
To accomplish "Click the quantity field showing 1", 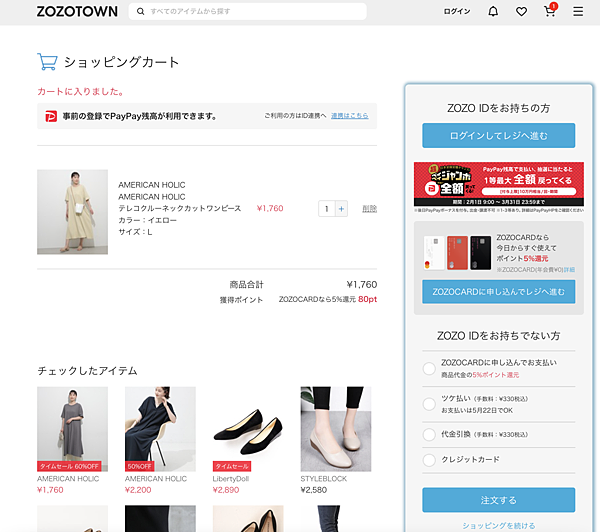I will point(327,209).
